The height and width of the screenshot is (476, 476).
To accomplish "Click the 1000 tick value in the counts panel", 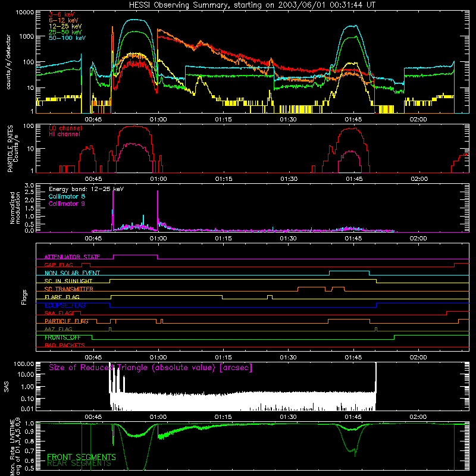I will click(27, 36).
